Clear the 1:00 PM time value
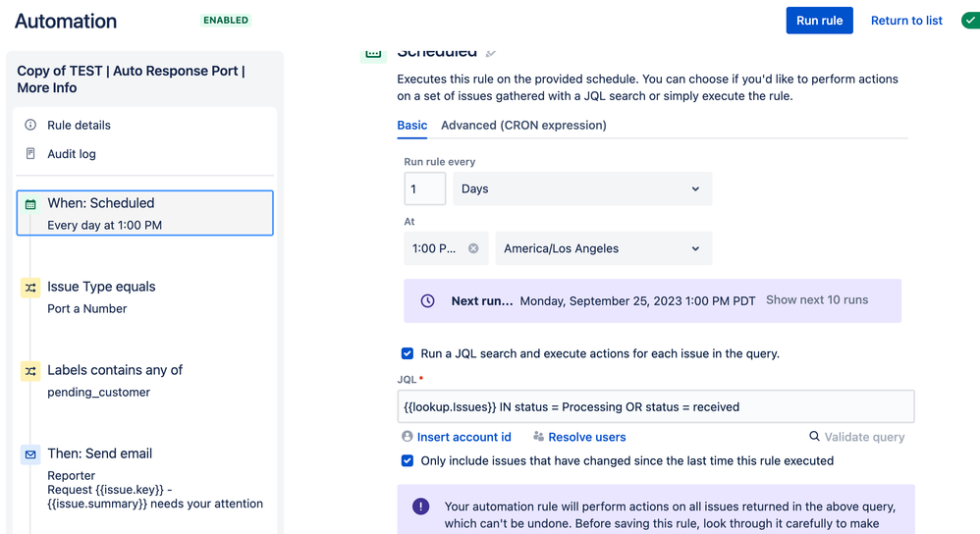The height and width of the screenshot is (534, 980). click(473, 248)
